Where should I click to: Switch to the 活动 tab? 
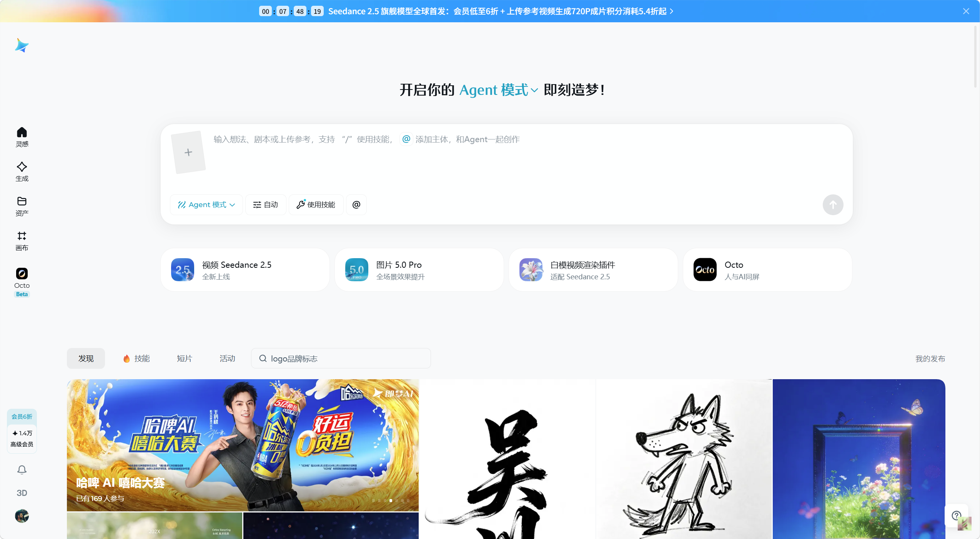(227, 358)
